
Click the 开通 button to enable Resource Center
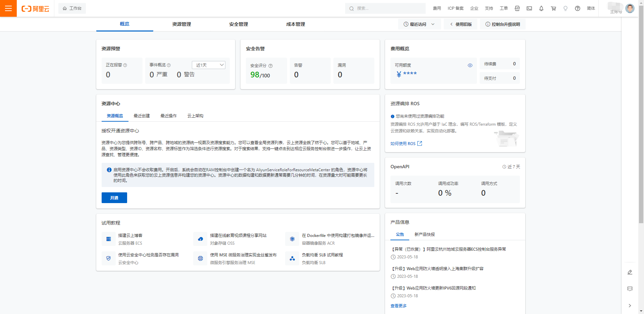(x=114, y=198)
